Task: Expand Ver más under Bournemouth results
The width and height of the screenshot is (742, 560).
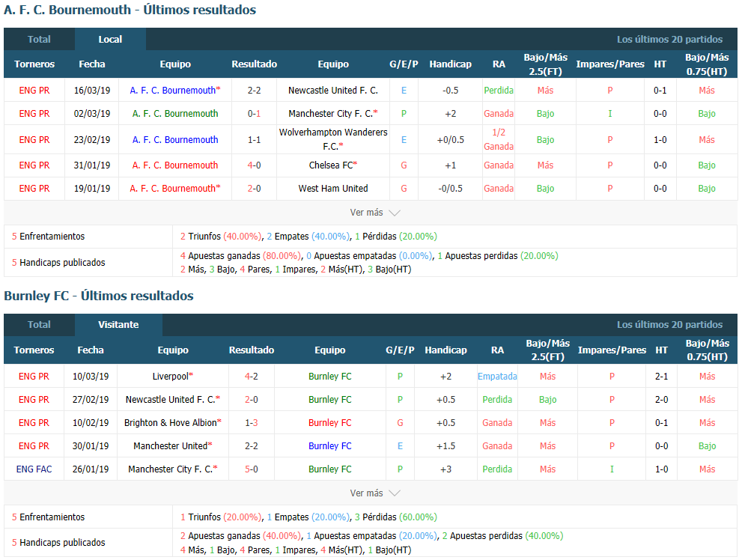Action: click(375, 213)
